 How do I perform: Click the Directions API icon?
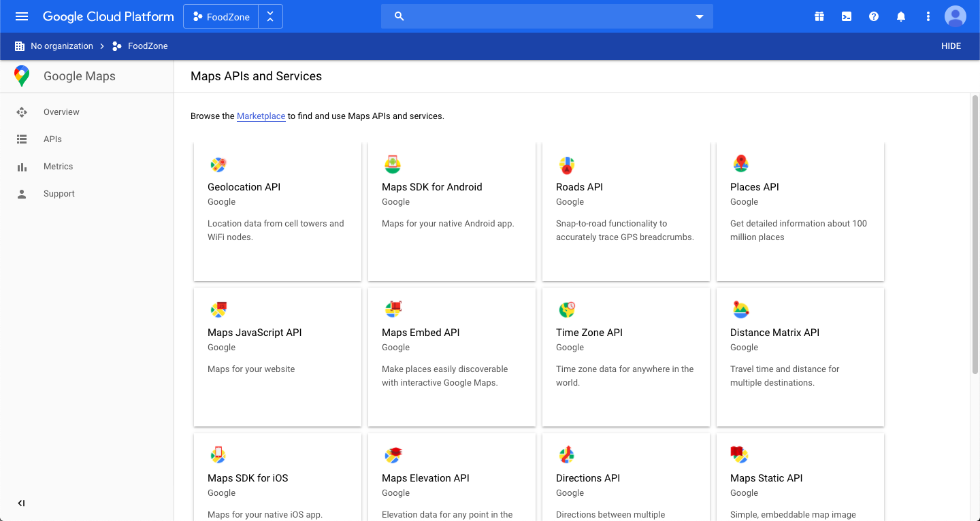pos(567,456)
